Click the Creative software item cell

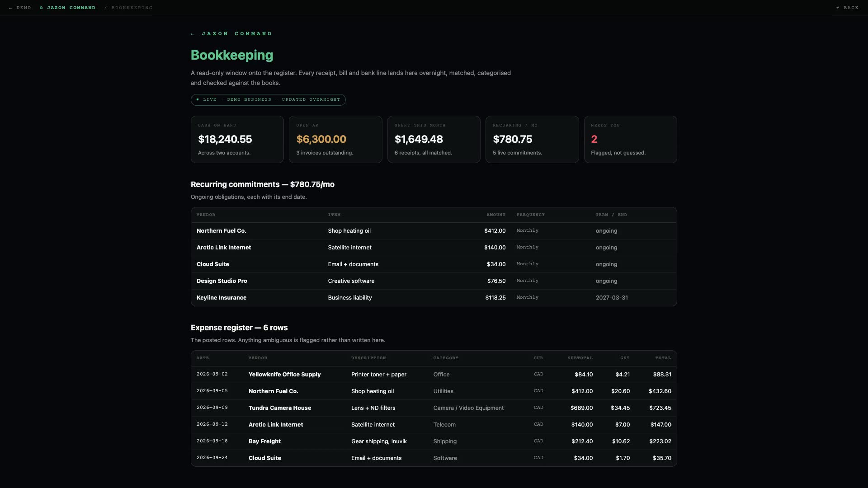point(351,281)
